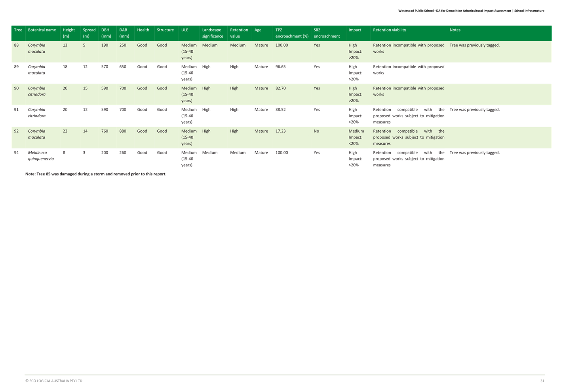
Task: Select DBH value 760 for tree 92
Action: [x=105, y=131]
